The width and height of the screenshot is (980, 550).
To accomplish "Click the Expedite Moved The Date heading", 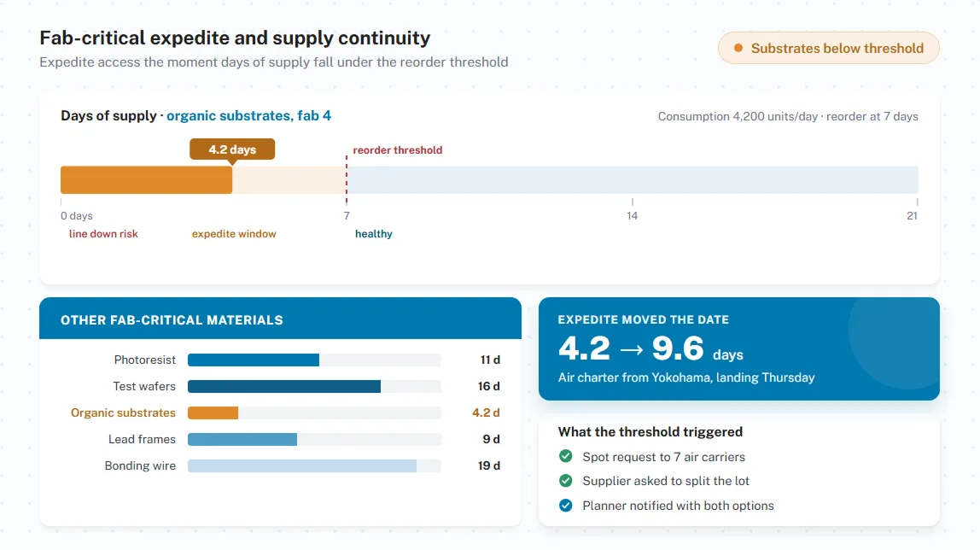I will (x=643, y=319).
